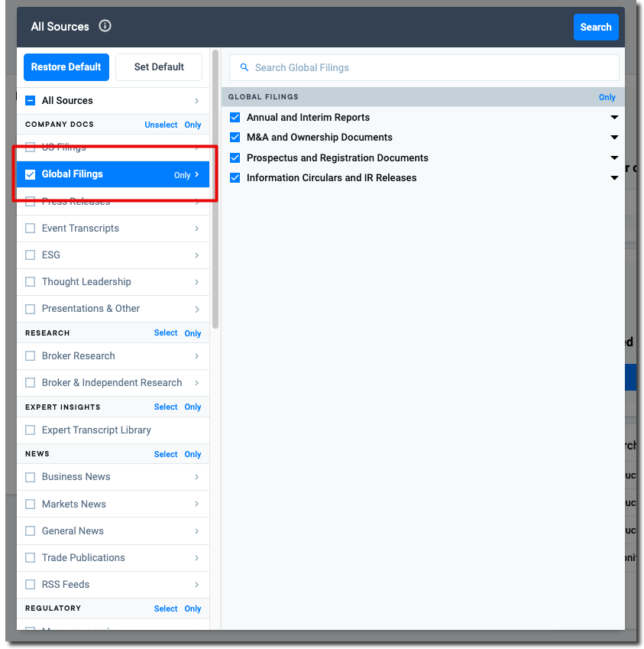Open Event Transcripts chevron arrow
The width and height of the screenshot is (644, 649).
pyautogui.click(x=196, y=229)
